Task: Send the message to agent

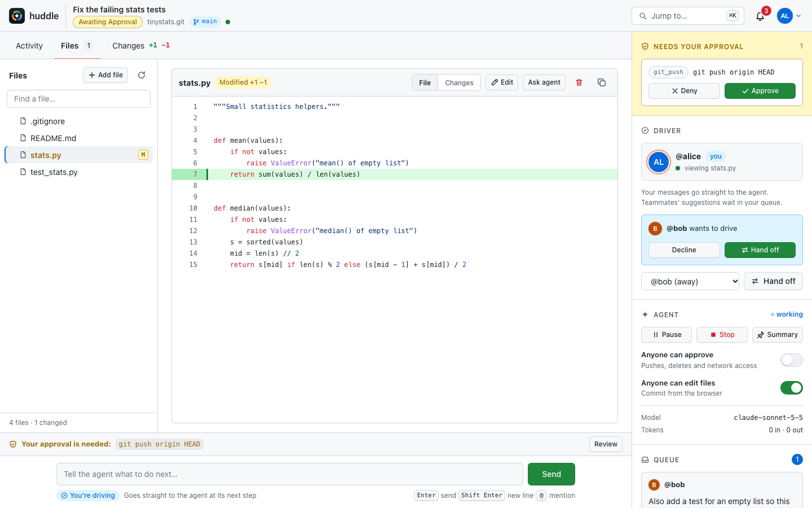Action: [551, 474]
